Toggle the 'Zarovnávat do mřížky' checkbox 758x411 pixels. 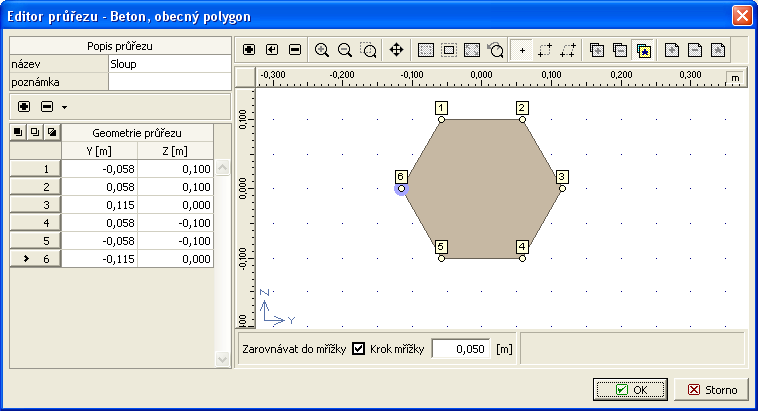point(358,349)
